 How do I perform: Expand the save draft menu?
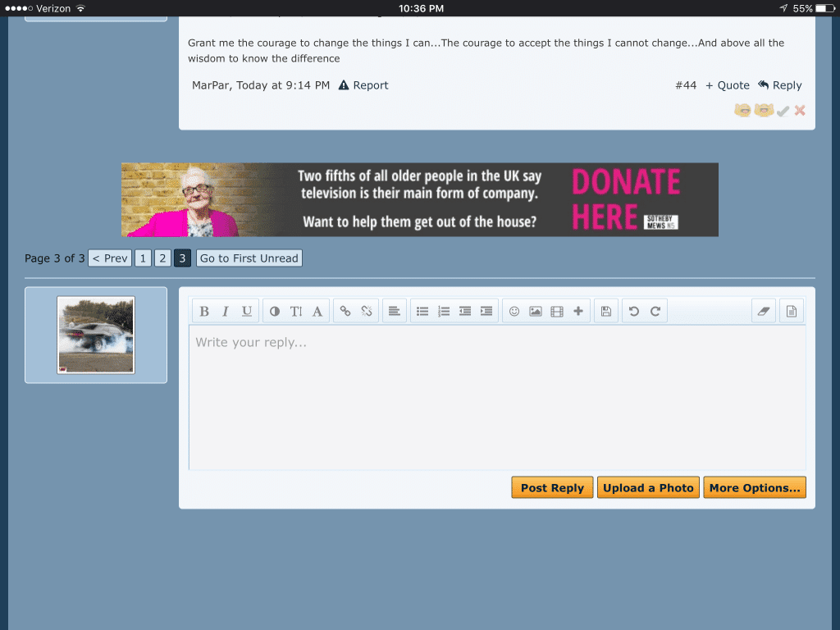pos(606,312)
